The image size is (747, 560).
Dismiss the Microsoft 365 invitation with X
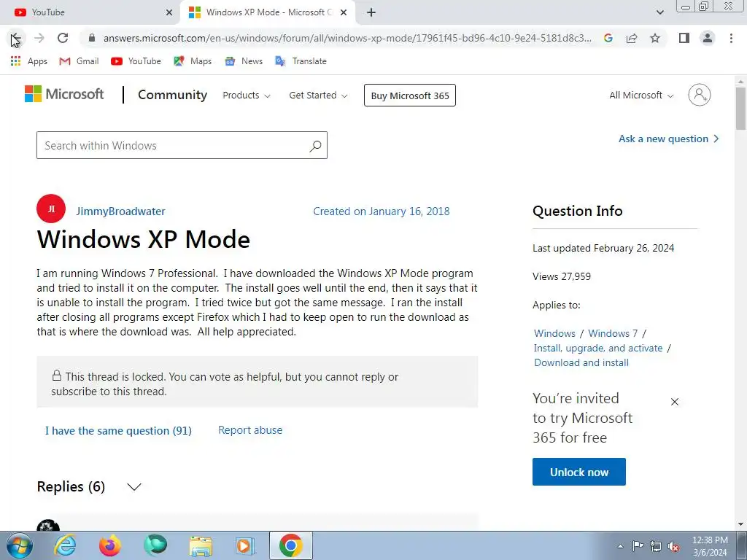675,402
